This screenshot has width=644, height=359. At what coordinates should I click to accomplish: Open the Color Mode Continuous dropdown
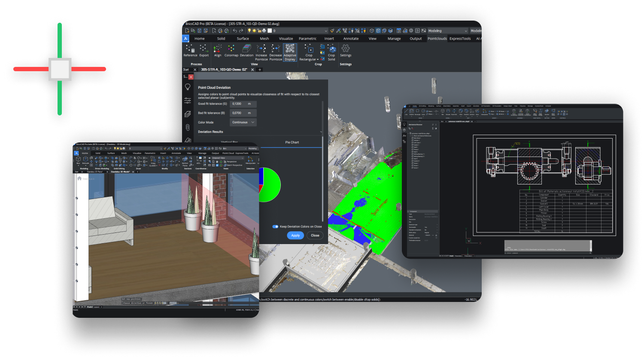[243, 122]
